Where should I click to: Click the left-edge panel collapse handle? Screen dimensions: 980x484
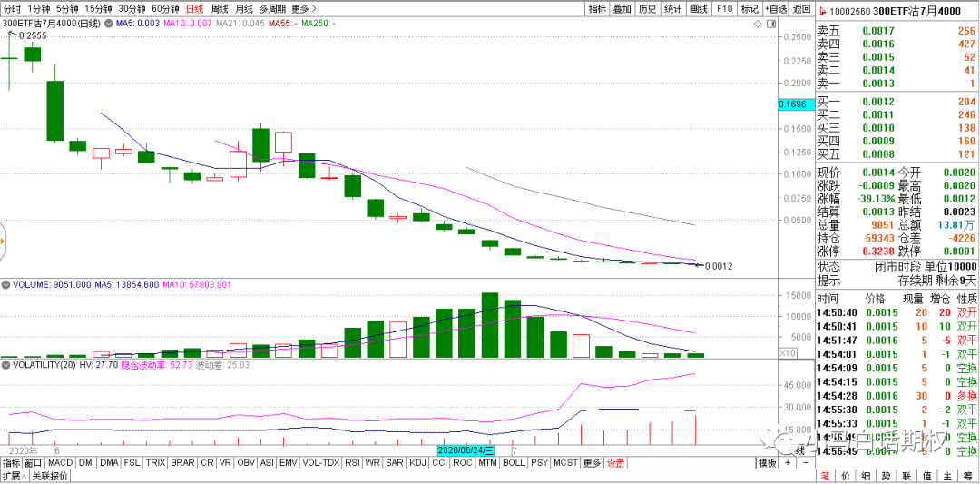point(3,242)
